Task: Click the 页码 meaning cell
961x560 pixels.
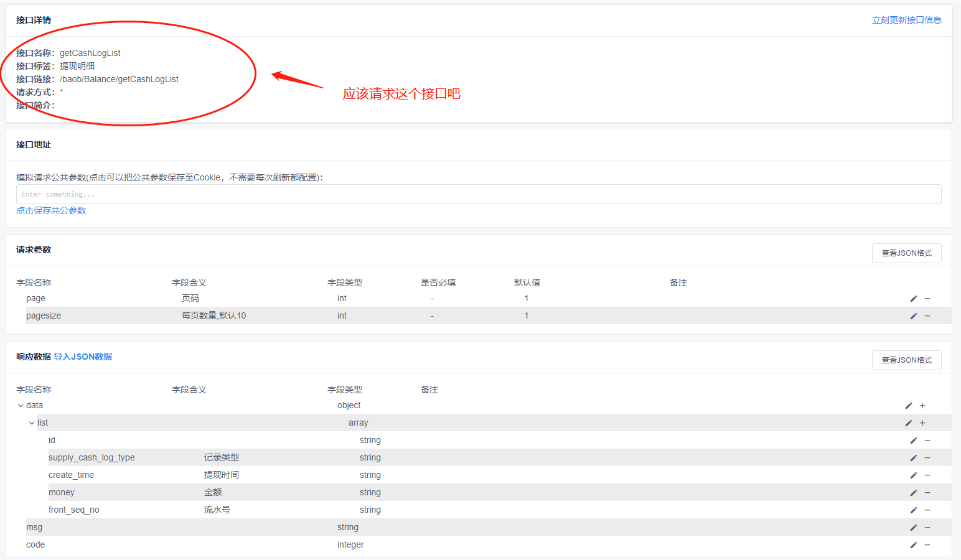Action: [x=190, y=298]
